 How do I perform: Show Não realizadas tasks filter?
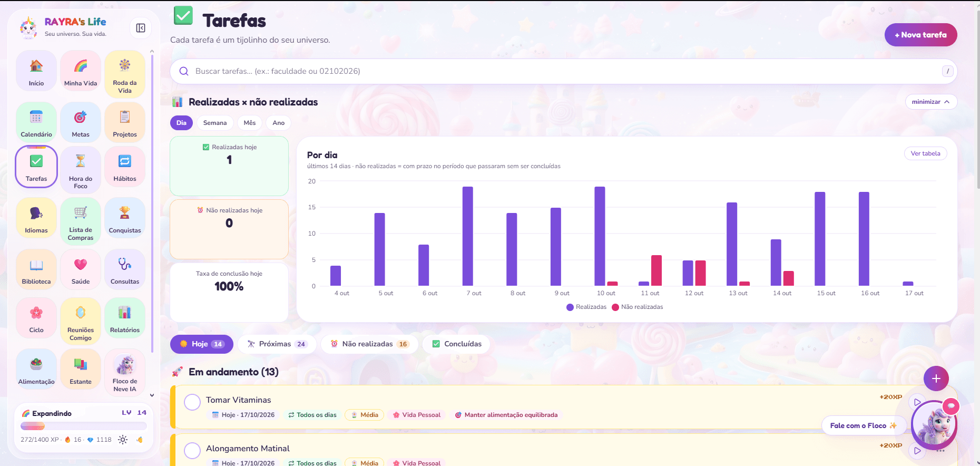coord(369,344)
